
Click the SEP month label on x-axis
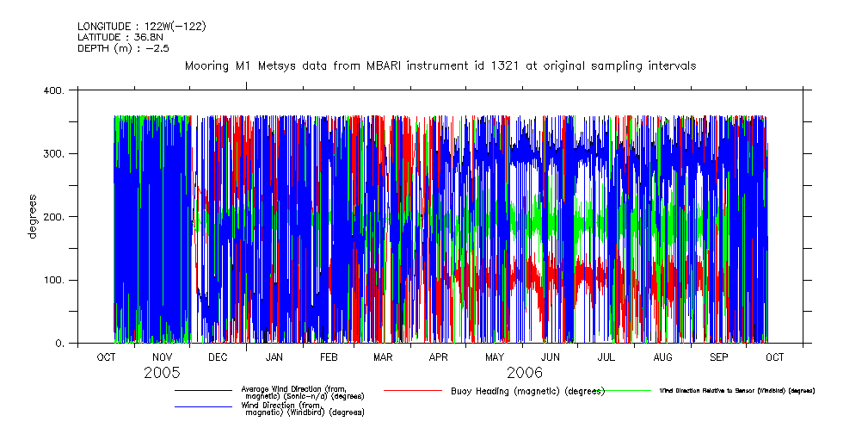(718, 356)
